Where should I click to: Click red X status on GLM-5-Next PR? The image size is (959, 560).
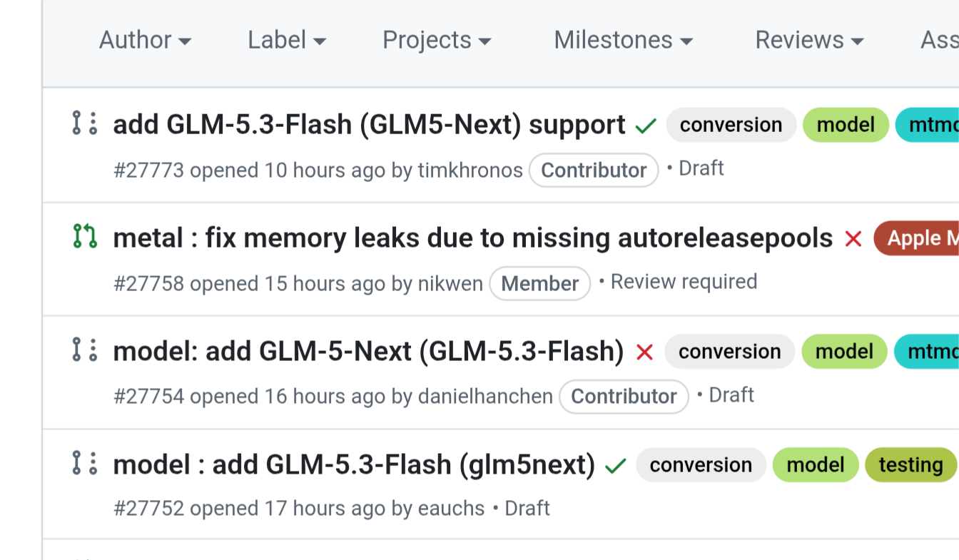[x=644, y=352]
